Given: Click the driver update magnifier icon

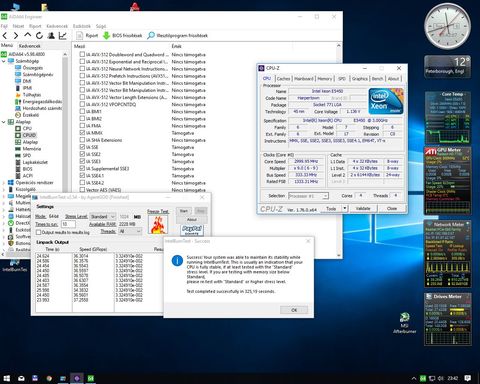Looking at the screenshot, I should click(x=151, y=35).
